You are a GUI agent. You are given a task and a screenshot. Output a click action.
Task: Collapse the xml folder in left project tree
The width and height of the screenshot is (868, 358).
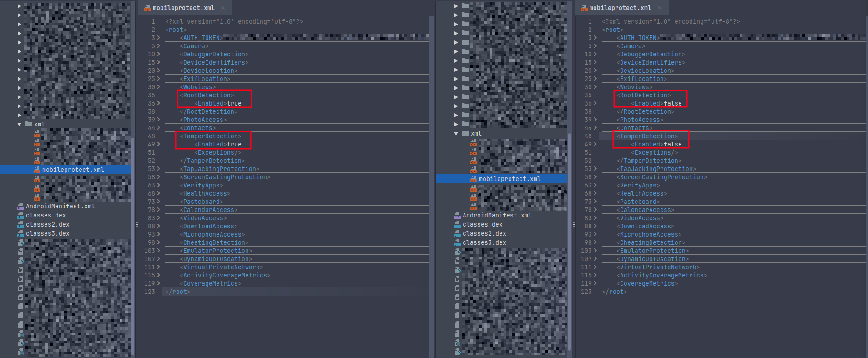[x=19, y=124]
